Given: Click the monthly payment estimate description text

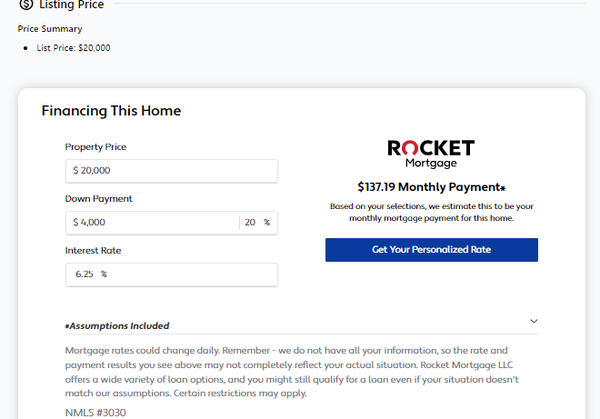Looking at the screenshot, I should point(431,211).
